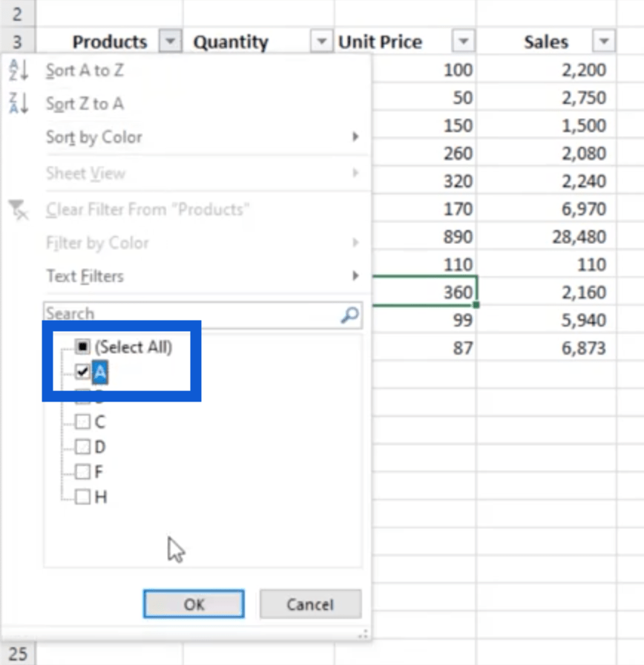This screenshot has height=665, width=644.
Task: Dismiss the filter menu with Cancel
Action: (310, 604)
